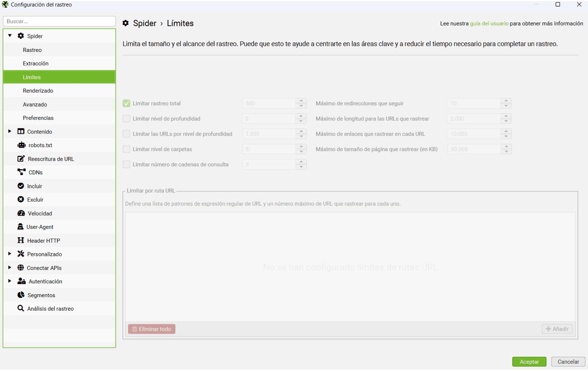Open Reescritura de URL edit icon

tap(21, 159)
